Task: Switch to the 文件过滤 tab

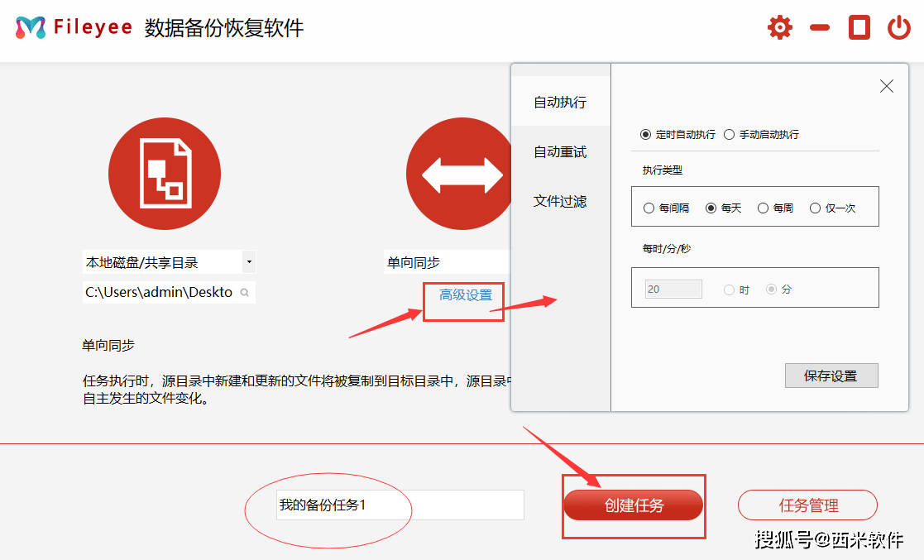Action: pyautogui.click(x=560, y=202)
